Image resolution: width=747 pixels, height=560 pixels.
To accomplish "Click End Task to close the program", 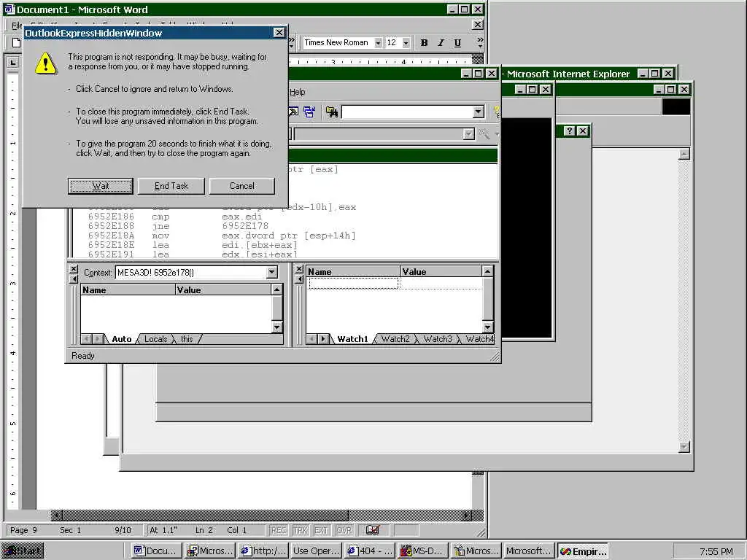I will [171, 186].
